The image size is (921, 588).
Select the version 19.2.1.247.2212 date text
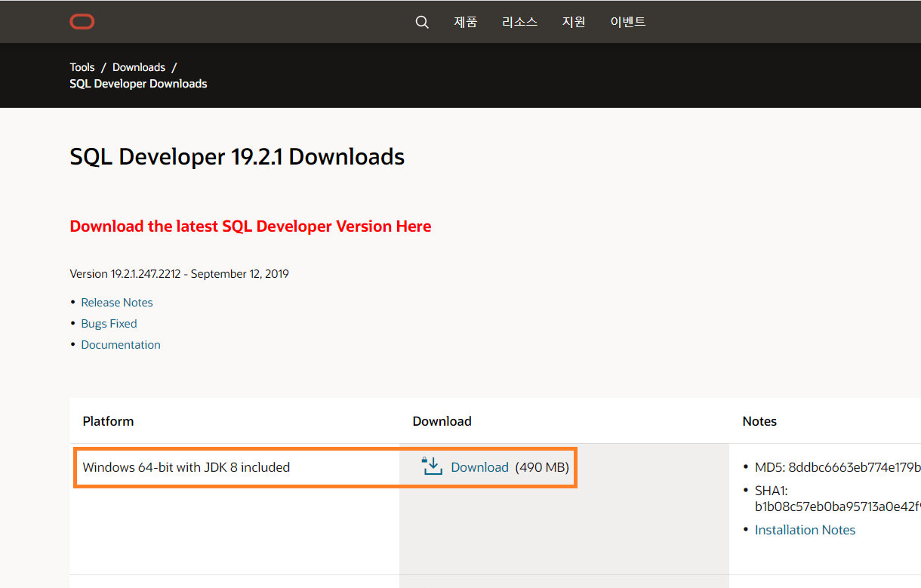pos(179,273)
